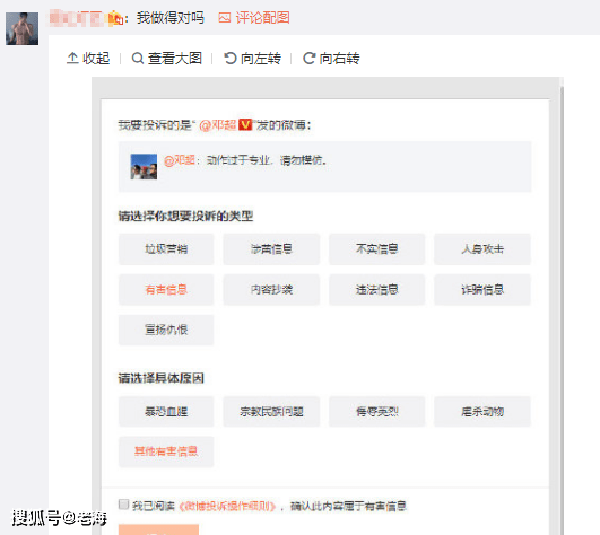The width and height of the screenshot is (600, 535).
Task: Click the quoted text 动作过于专业
Action: [238, 160]
